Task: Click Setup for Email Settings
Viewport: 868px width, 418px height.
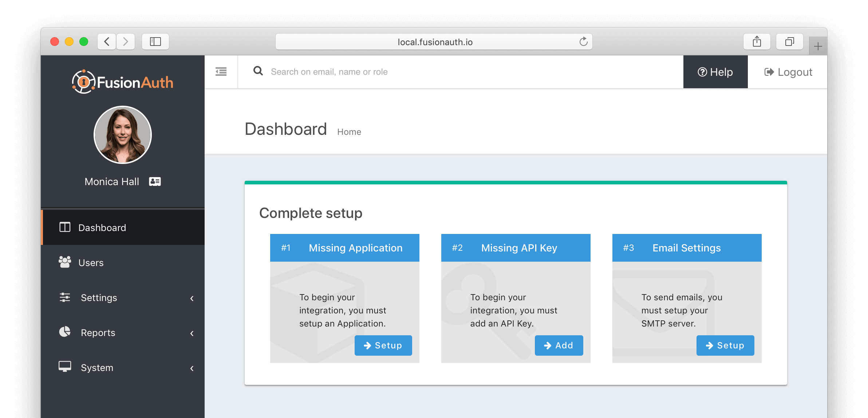Action: click(726, 345)
